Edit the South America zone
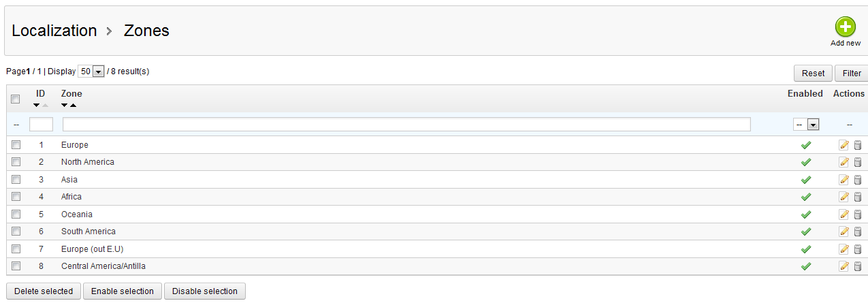This screenshot has height=303, width=868. (844, 232)
